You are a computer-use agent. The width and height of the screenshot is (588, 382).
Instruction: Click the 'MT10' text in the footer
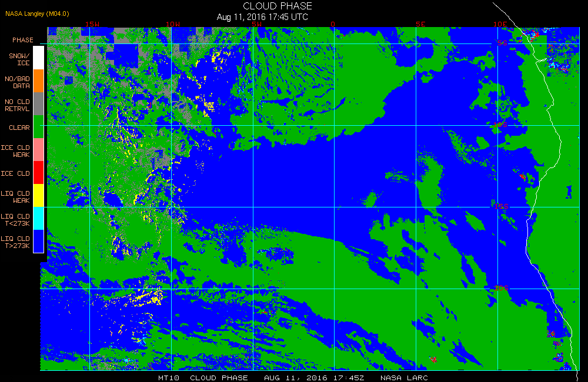tap(169, 378)
